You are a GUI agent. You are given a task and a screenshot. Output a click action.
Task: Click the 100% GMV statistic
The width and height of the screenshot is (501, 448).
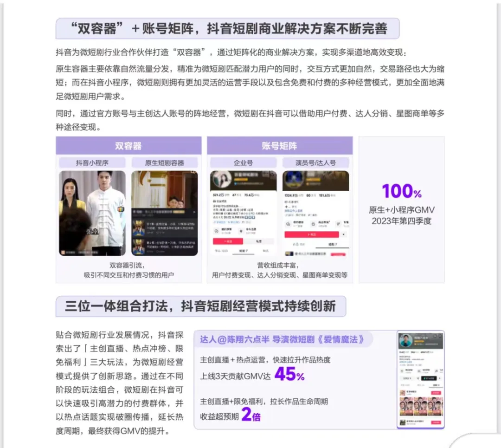pos(402,191)
